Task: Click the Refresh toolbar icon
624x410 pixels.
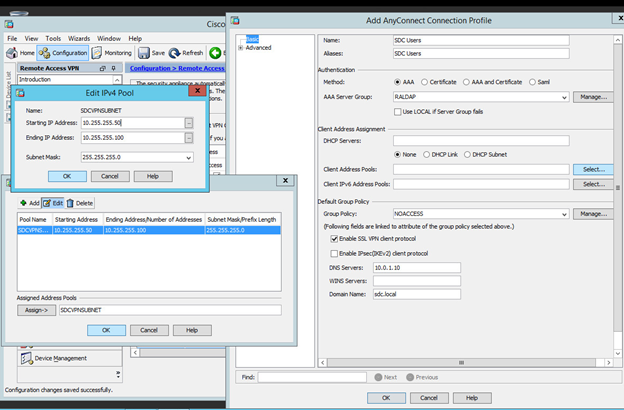Action: coord(186,53)
